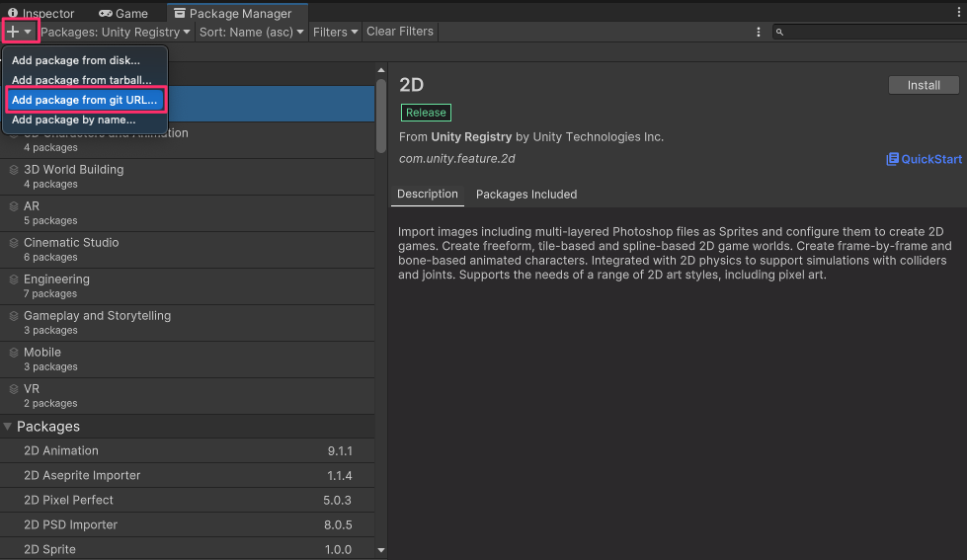This screenshot has width=967, height=560.
Task: Choose Add package from git URL...
Action: (85, 100)
